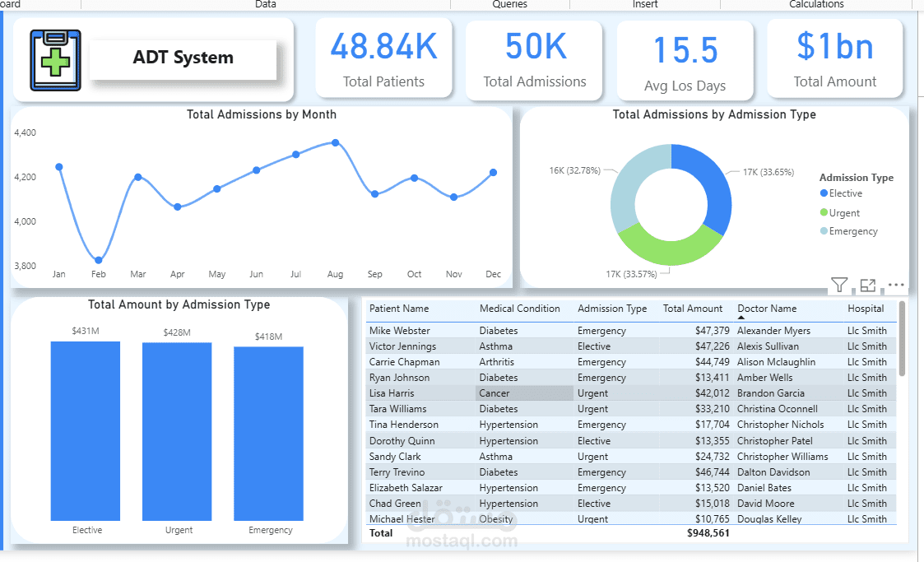Select the highlighted Cancer cell

pos(524,393)
